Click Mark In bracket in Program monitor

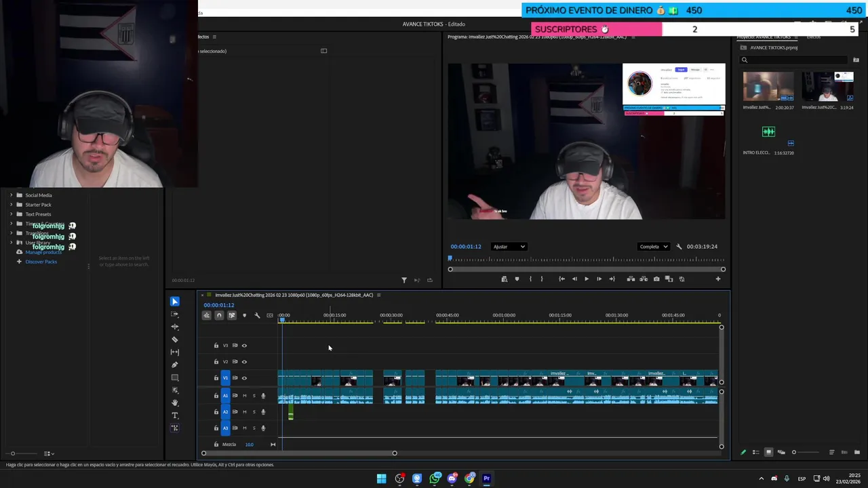(530, 279)
